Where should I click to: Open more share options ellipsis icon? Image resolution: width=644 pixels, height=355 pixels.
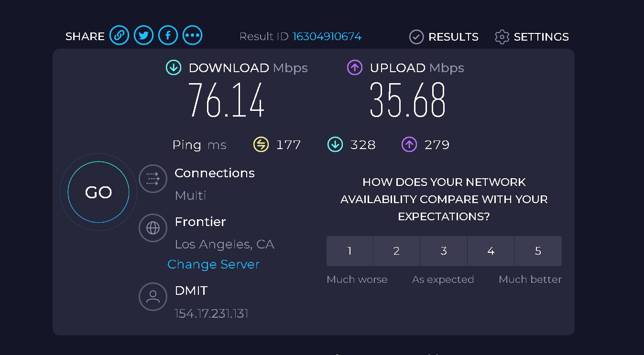click(x=192, y=35)
